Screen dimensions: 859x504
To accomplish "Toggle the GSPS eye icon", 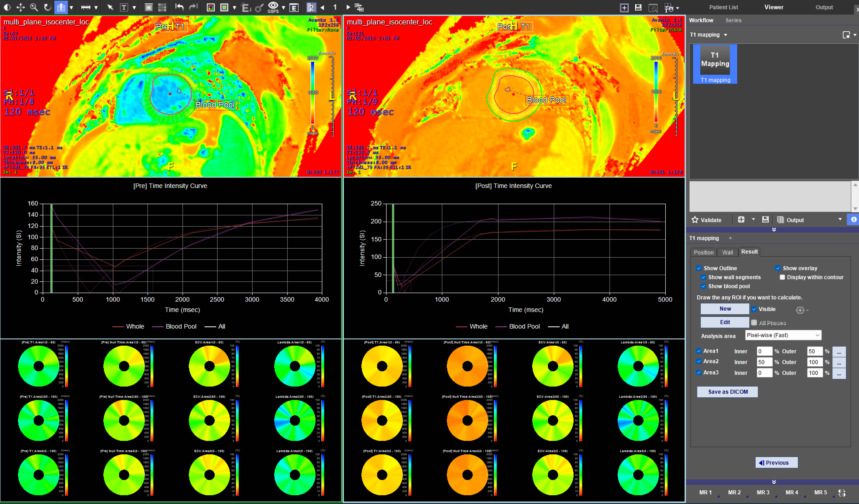I will [273, 6].
